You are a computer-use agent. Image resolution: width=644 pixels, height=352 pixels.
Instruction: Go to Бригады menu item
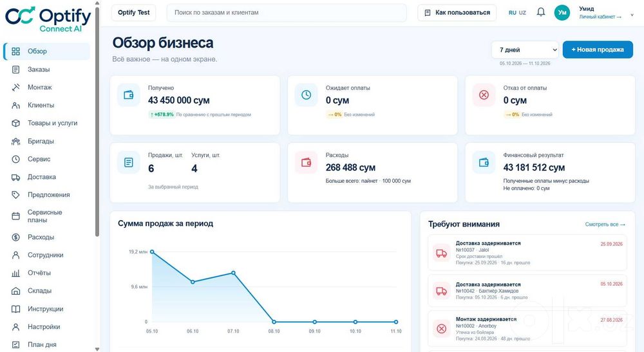(x=47, y=141)
